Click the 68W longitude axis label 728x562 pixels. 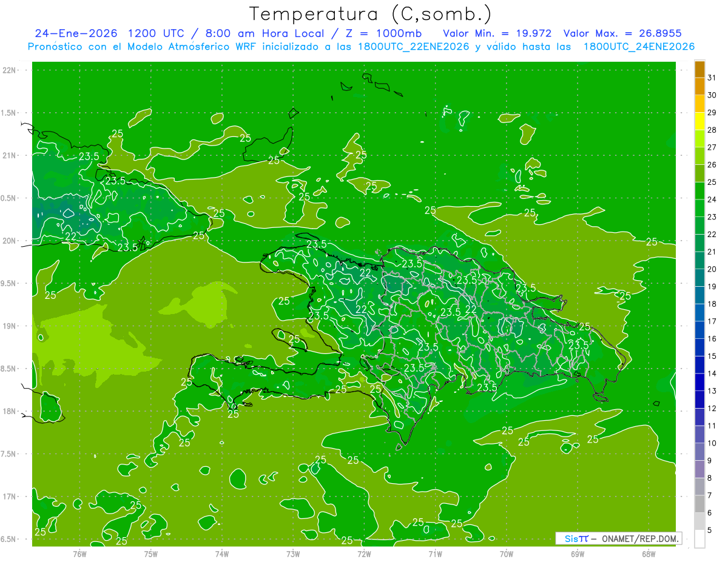click(649, 554)
